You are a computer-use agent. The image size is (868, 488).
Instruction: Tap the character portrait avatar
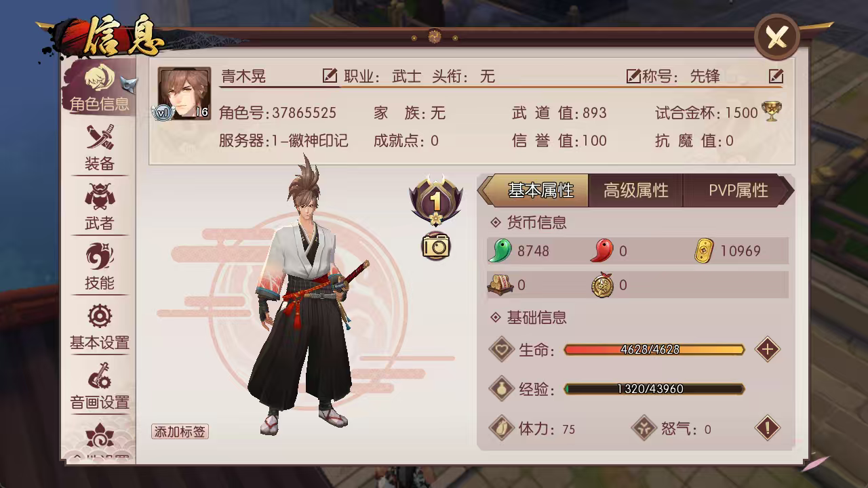click(x=184, y=94)
